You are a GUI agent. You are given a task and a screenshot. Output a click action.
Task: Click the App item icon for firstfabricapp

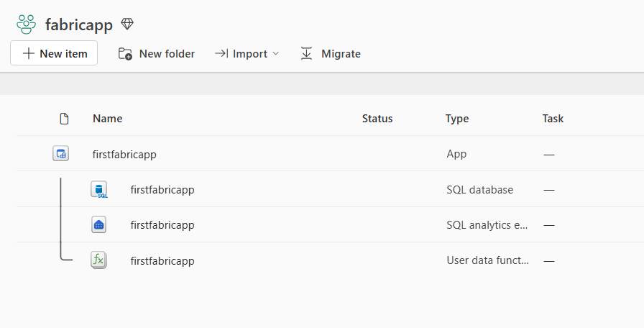(x=61, y=154)
